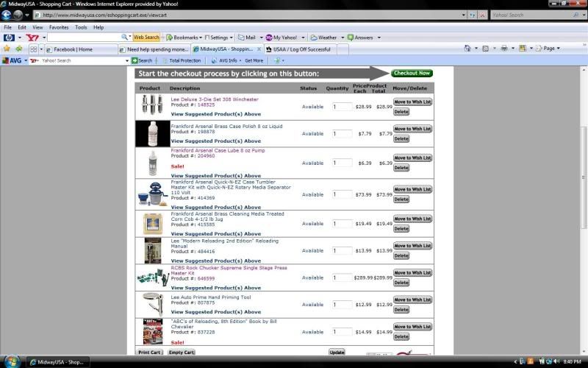
Task: Open the Lee Auto Prime Hand Priming Tool link
Action: tap(211, 297)
